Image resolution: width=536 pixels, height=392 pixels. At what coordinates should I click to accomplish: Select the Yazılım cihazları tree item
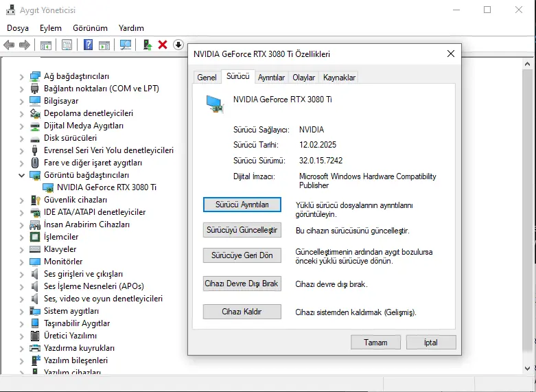72,372
